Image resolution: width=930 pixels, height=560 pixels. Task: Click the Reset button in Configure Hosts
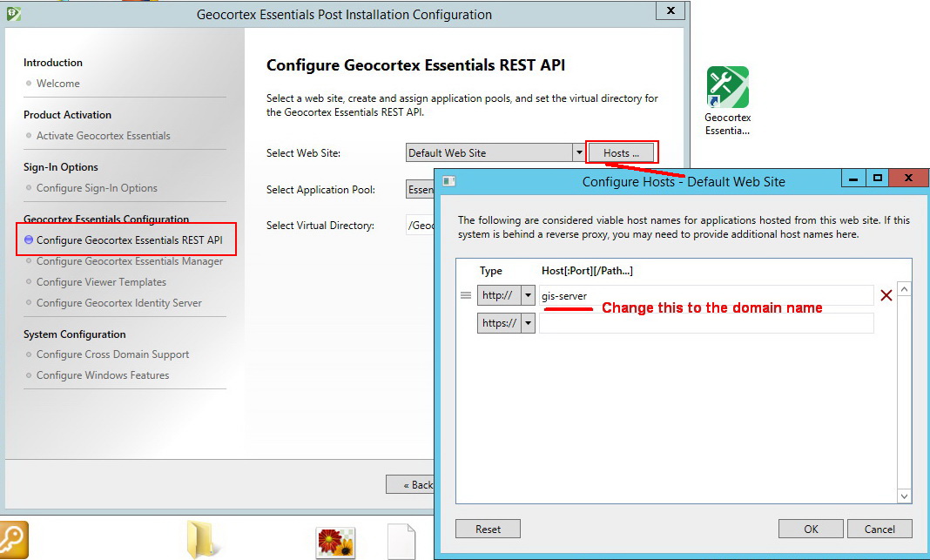pos(488,530)
